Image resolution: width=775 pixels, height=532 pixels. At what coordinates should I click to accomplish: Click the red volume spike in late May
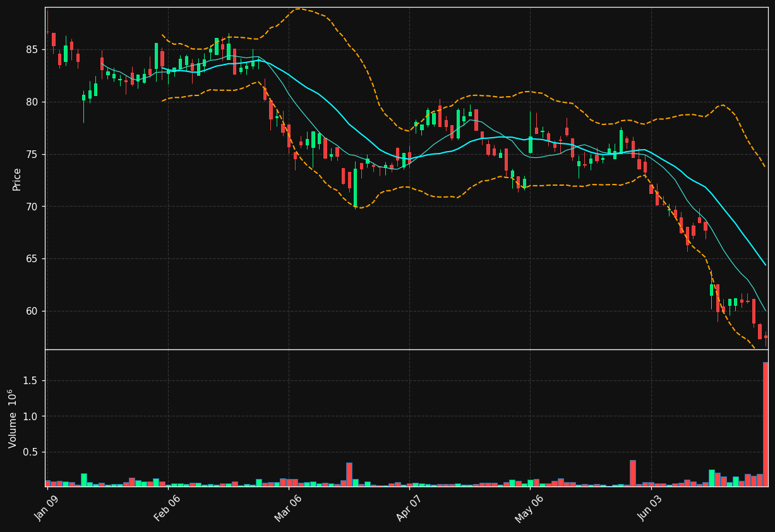(633, 473)
